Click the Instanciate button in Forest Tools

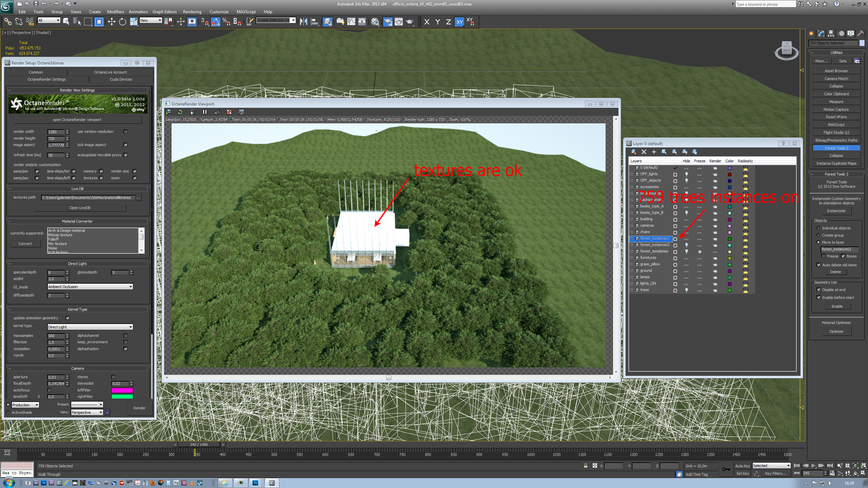click(x=836, y=211)
